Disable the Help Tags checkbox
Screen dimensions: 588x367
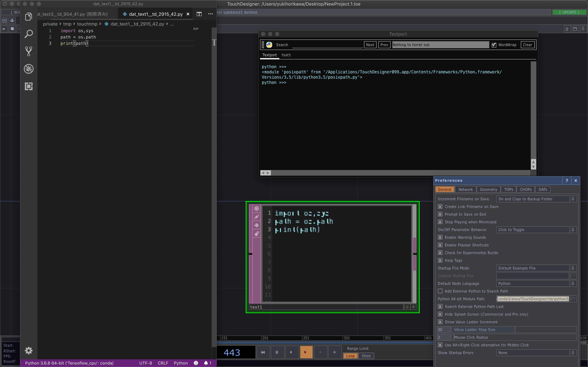[x=440, y=260]
